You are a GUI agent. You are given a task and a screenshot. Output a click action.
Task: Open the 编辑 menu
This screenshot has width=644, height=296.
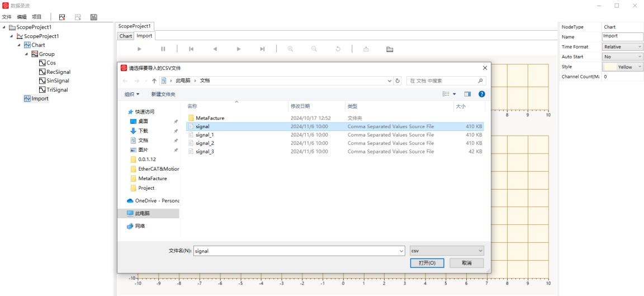22,17
